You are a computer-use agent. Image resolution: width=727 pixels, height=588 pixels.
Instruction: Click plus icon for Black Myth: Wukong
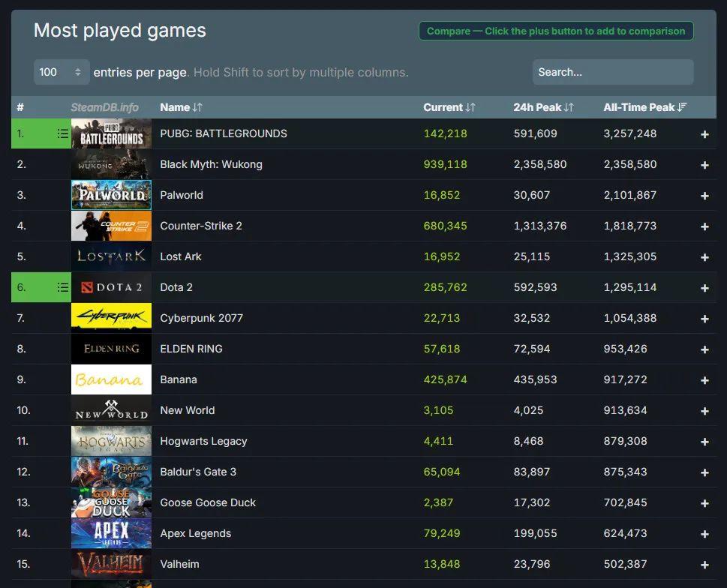(704, 165)
